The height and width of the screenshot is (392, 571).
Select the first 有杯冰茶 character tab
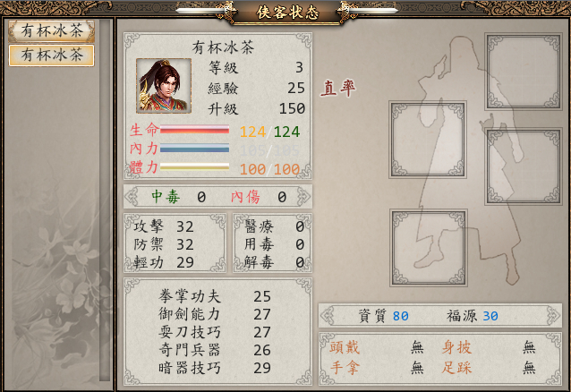(51, 30)
